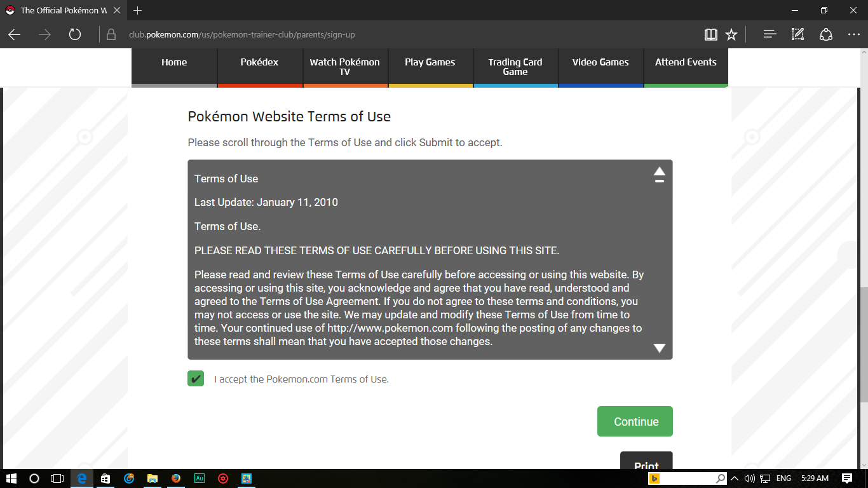
Task: Open Action Center notifications icon
Action: (847, 478)
